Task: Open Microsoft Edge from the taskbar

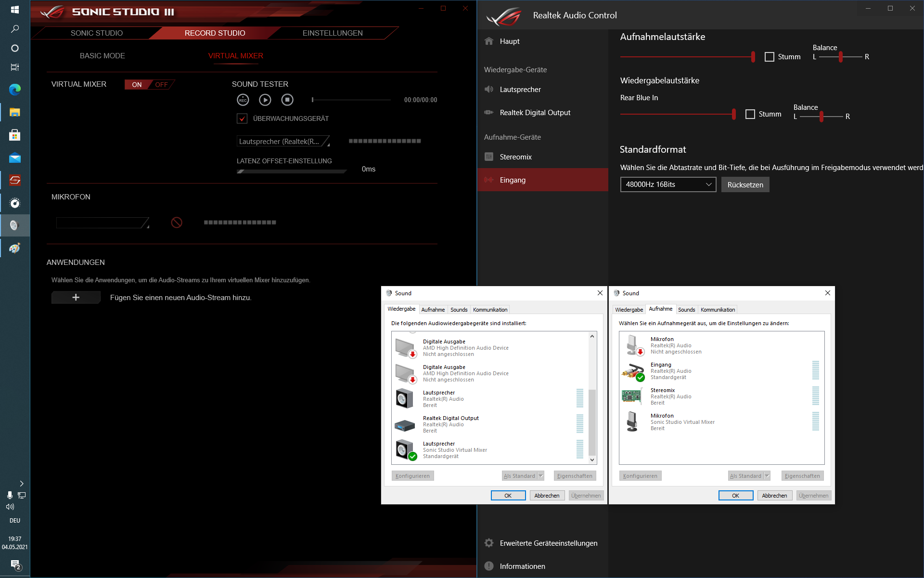Action: tap(15, 89)
